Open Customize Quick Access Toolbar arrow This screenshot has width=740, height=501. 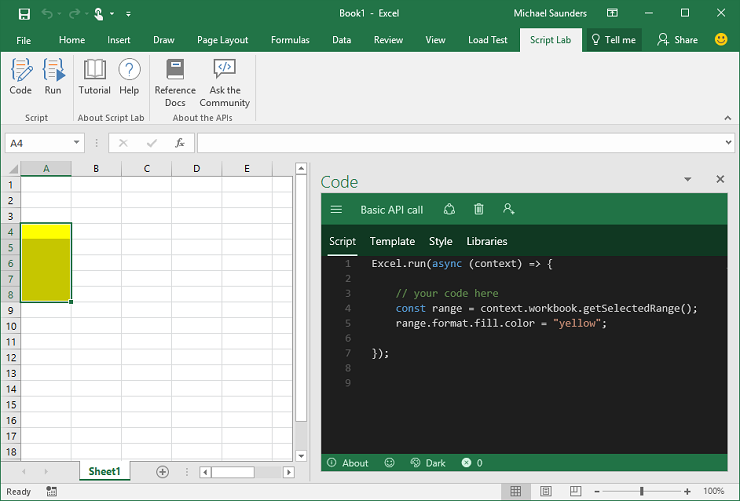coord(128,14)
